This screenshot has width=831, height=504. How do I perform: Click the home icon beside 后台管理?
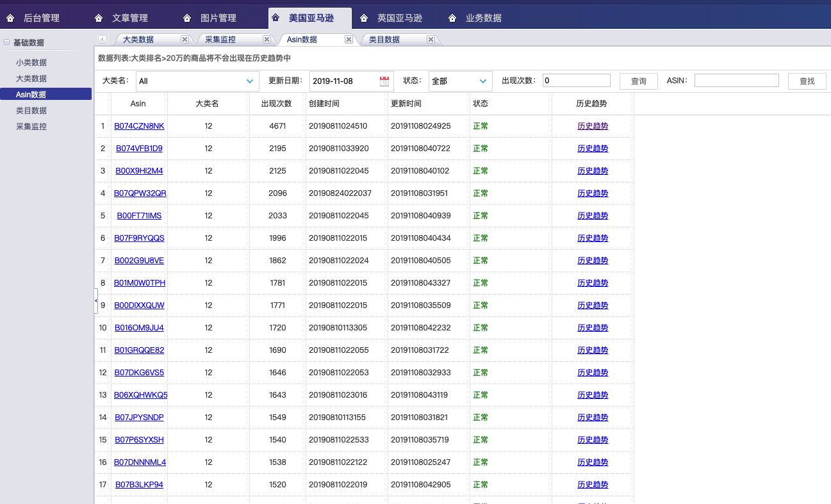[10, 18]
